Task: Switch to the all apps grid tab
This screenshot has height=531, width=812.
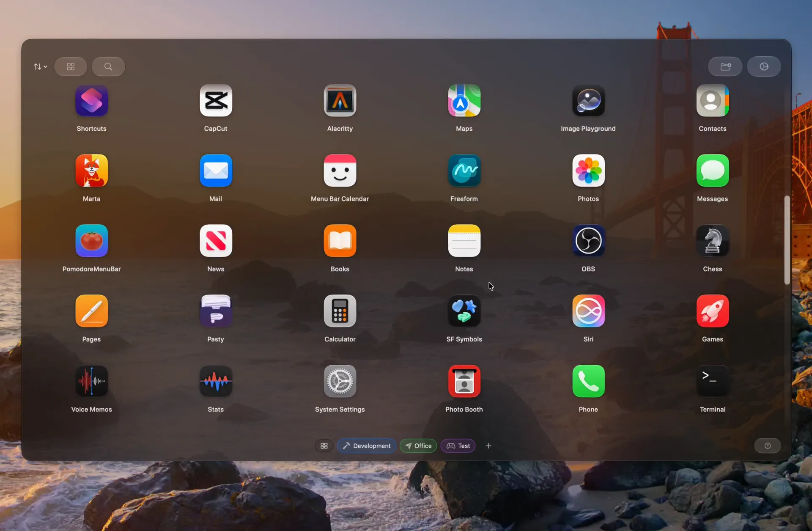Action: pos(324,446)
